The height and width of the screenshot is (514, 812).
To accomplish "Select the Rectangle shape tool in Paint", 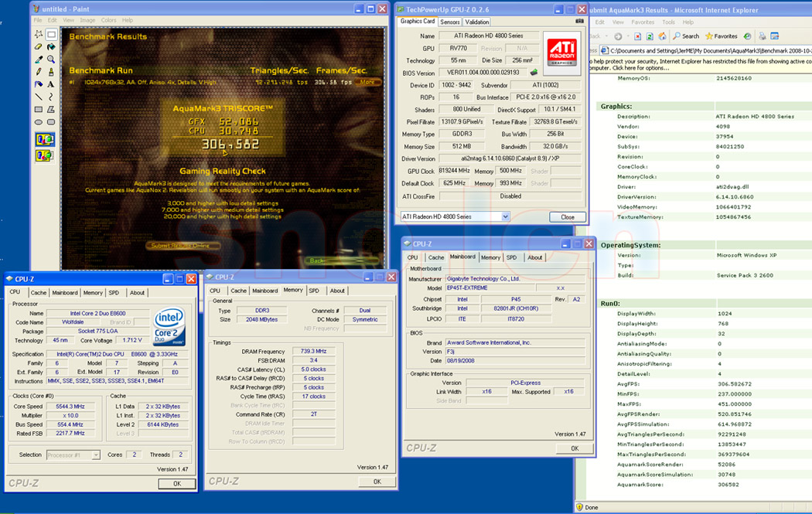I will (x=39, y=109).
